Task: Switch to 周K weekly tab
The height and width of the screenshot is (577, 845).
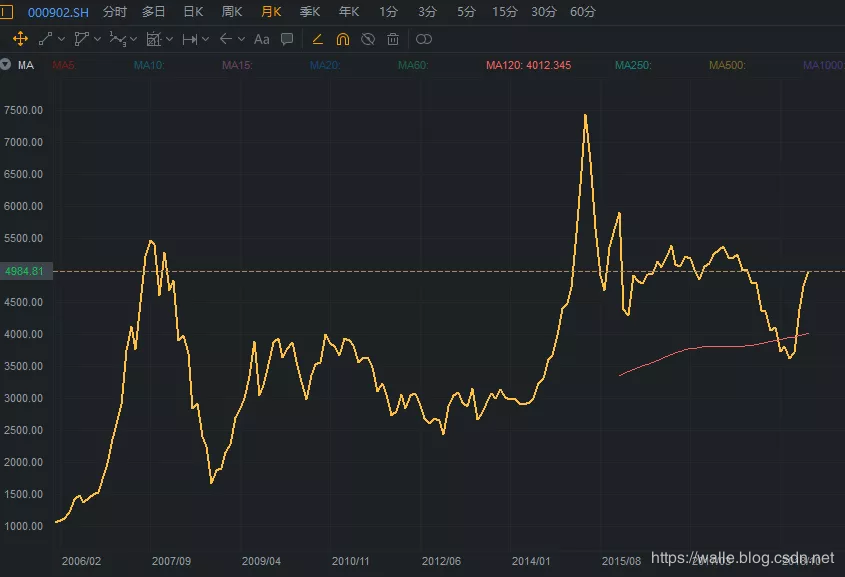Action: [232, 11]
